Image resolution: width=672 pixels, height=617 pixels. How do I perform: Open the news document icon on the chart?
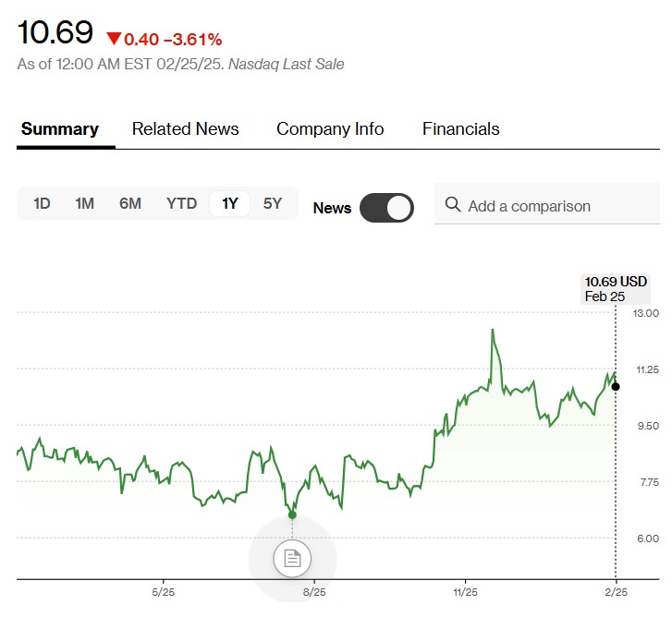pos(292,558)
